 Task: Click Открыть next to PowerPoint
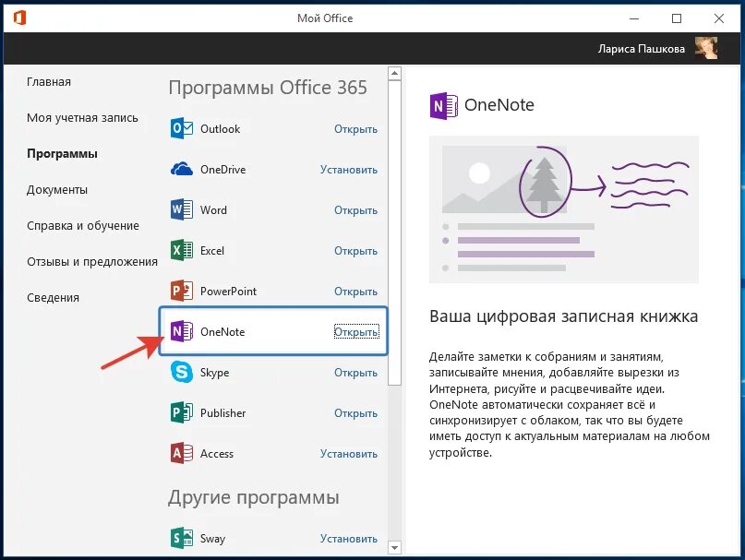point(355,292)
